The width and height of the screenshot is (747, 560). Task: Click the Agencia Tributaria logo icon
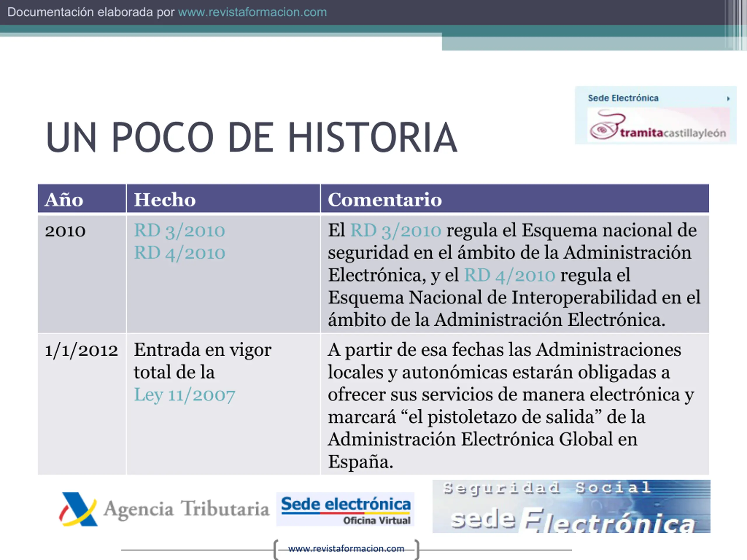78,509
